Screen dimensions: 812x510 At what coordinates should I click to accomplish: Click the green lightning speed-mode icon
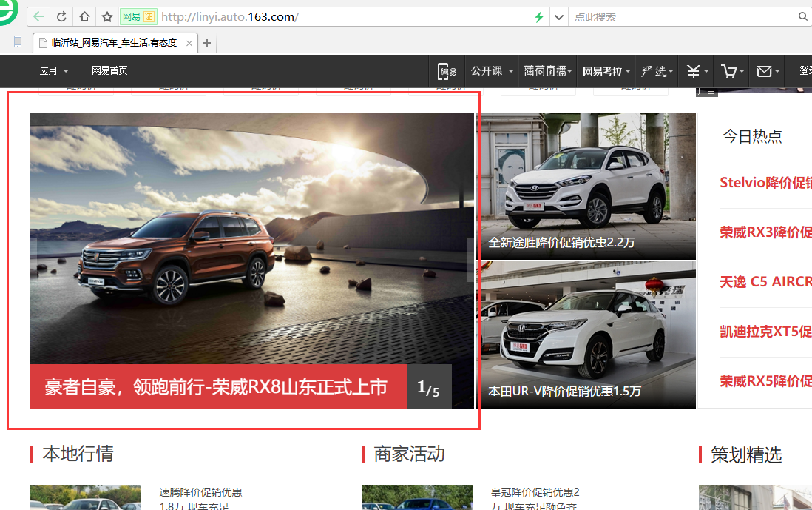pos(539,17)
